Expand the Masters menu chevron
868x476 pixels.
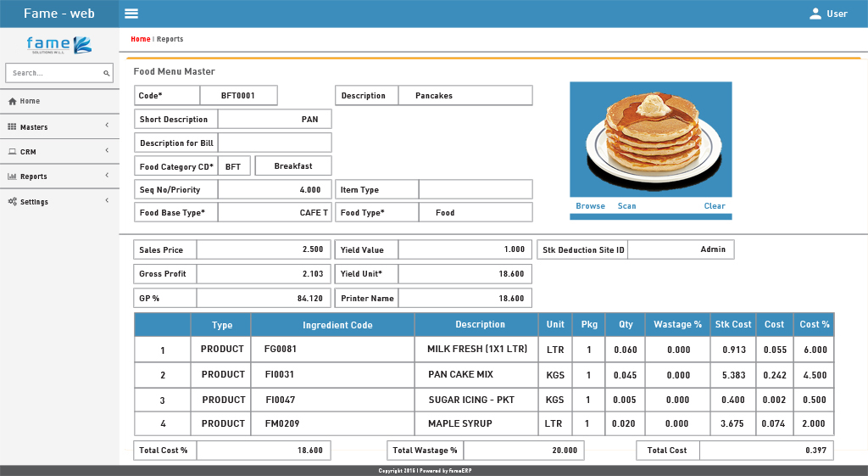click(x=107, y=126)
